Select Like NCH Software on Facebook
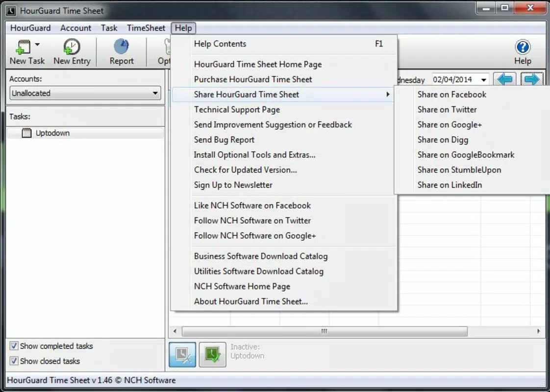Screen dimensions: 550x392 [284, 205]
